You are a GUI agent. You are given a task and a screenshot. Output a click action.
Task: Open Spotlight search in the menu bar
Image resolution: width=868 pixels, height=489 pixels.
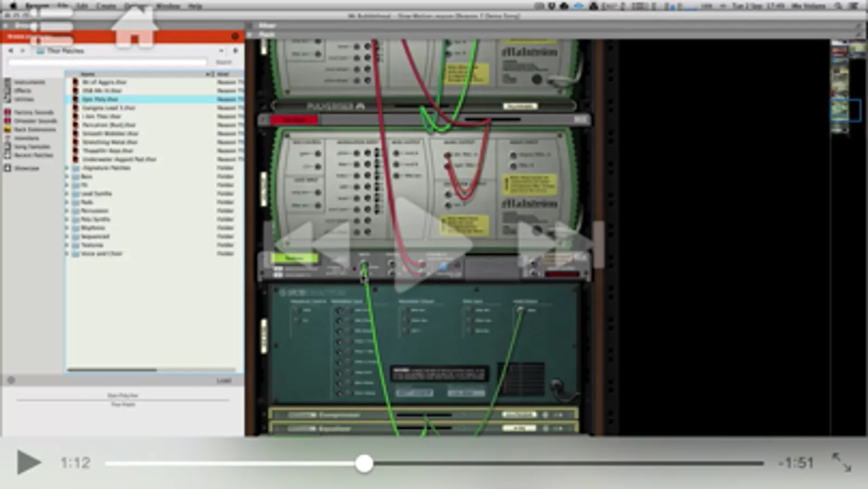coord(839,6)
